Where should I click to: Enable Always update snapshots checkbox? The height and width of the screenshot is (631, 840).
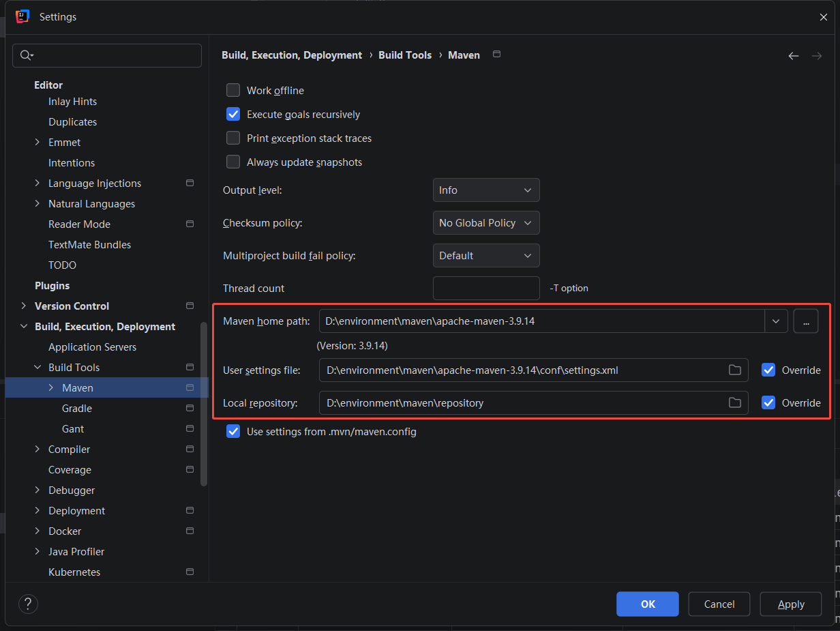tap(233, 162)
